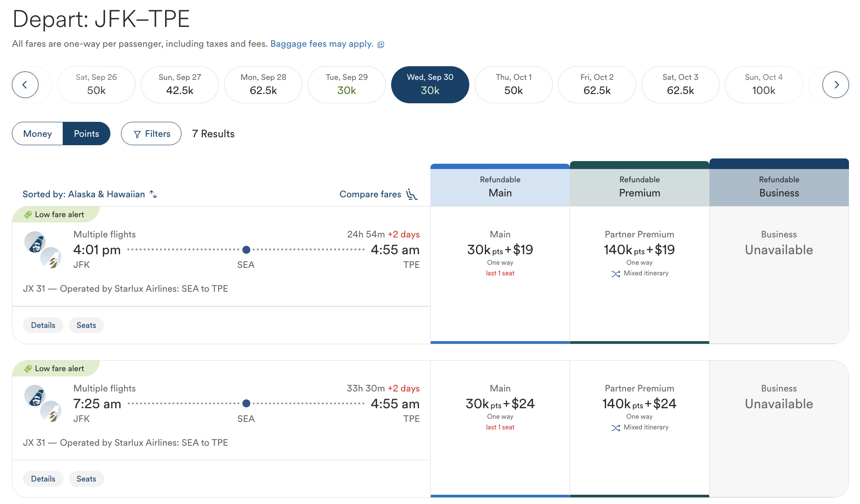Open the Filters panel

[x=151, y=134]
